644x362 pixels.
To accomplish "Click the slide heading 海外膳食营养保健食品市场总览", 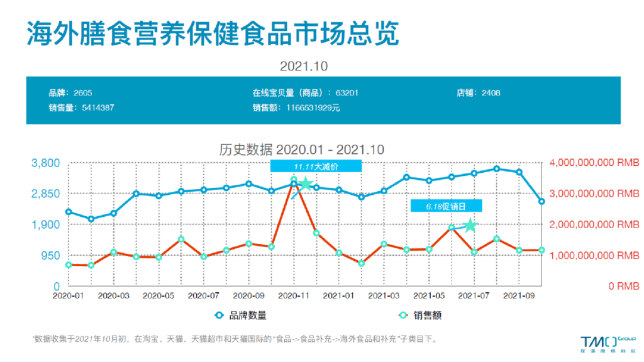I will (x=213, y=35).
